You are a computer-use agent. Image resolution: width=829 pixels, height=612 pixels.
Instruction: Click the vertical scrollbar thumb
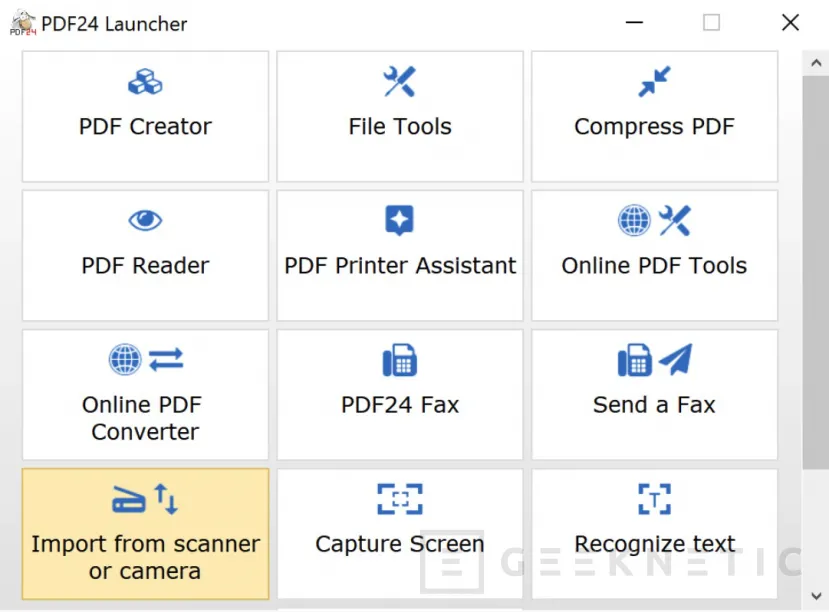tap(816, 272)
